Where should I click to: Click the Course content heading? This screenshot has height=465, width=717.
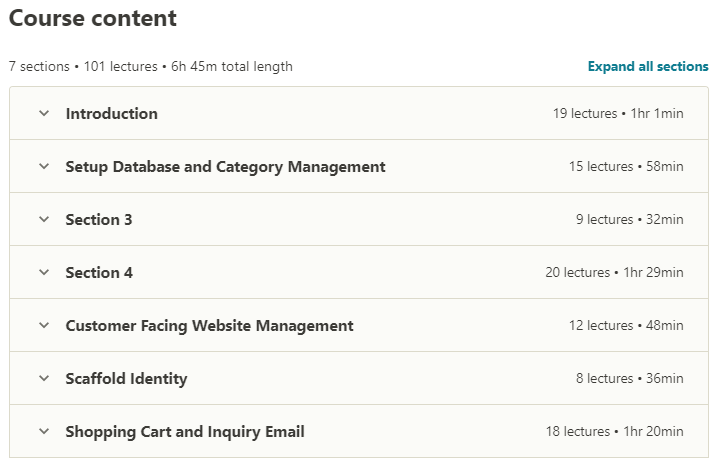(93, 18)
